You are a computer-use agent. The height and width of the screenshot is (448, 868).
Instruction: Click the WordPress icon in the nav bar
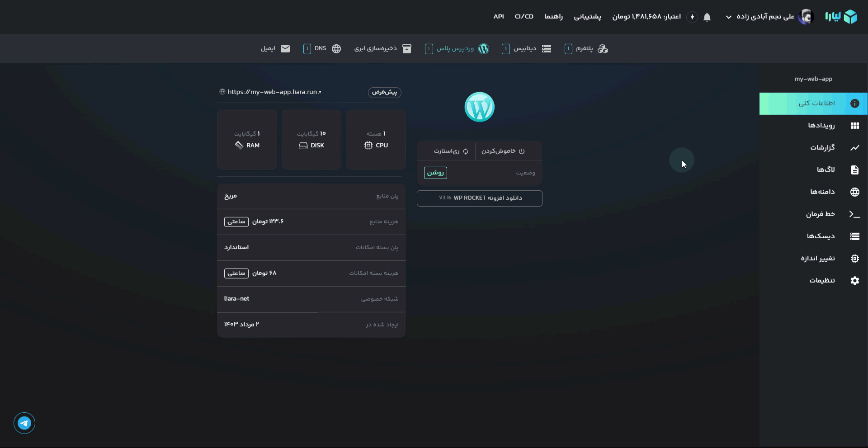coord(484,49)
